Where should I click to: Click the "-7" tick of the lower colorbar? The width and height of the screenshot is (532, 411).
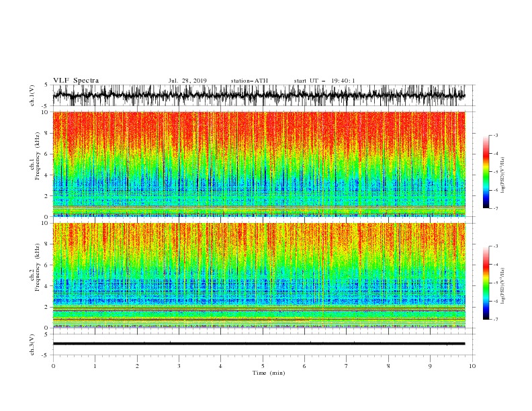pyautogui.click(x=496, y=319)
